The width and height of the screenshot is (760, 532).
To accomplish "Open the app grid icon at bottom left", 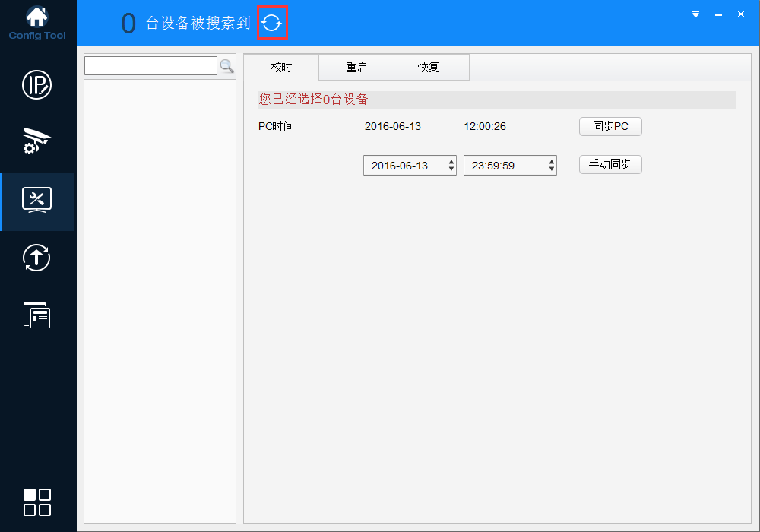I will click(x=37, y=502).
